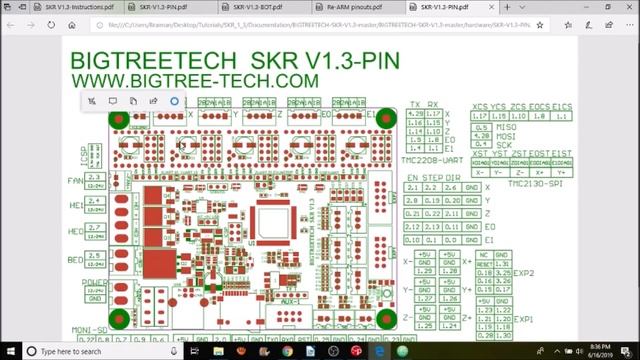
Task: Open the Favorites hub icon
Action: 568,25
